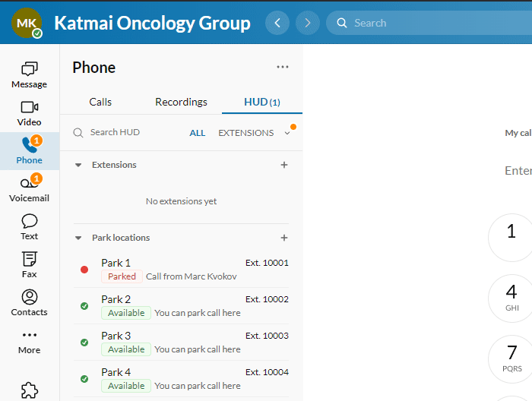This screenshot has height=401, width=532.
Task: Add a park location with plus icon
Action: (x=284, y=238)
